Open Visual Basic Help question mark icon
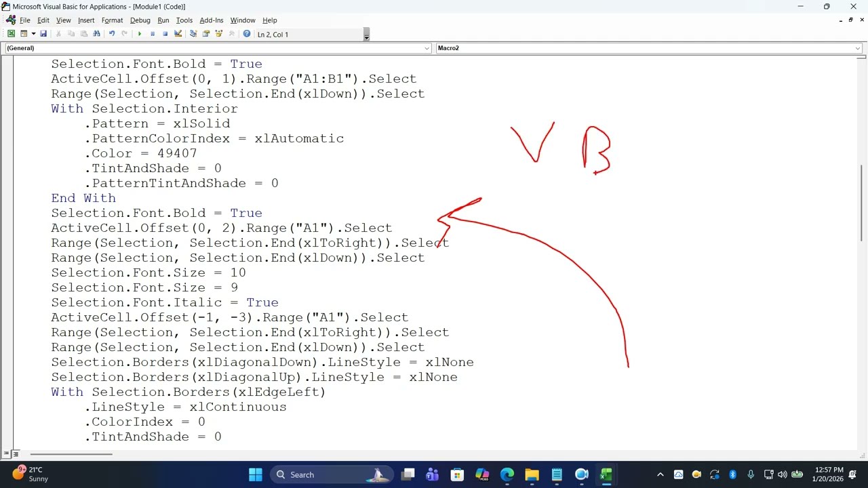This screenshot has height=488, width=868. click(247, 34)
